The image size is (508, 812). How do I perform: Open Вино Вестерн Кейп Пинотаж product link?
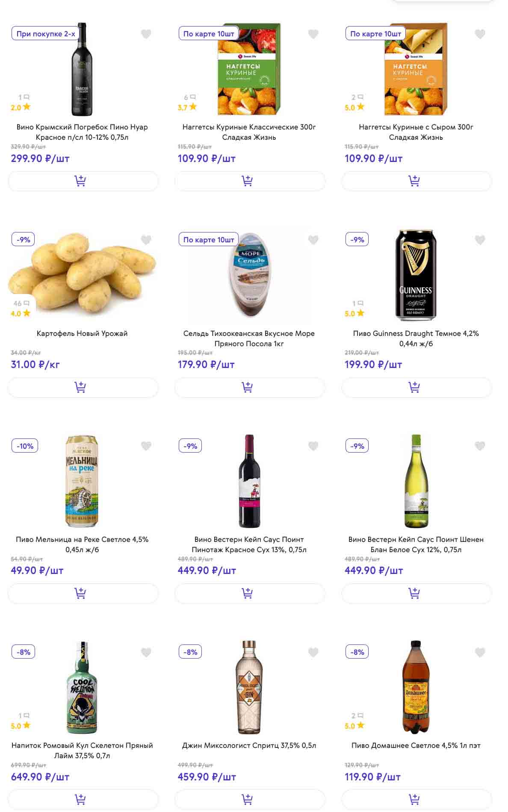point(249,544)
